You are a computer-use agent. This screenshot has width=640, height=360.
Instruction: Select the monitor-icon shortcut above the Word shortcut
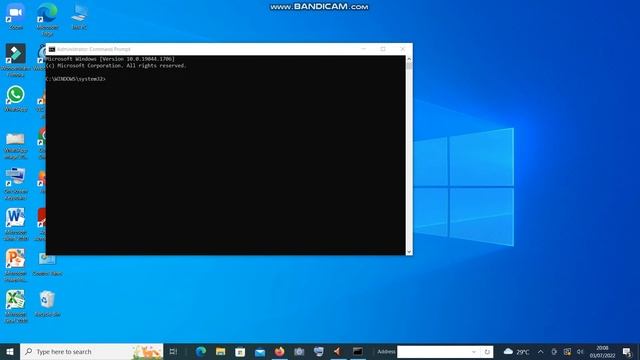(x=16, y=184)
